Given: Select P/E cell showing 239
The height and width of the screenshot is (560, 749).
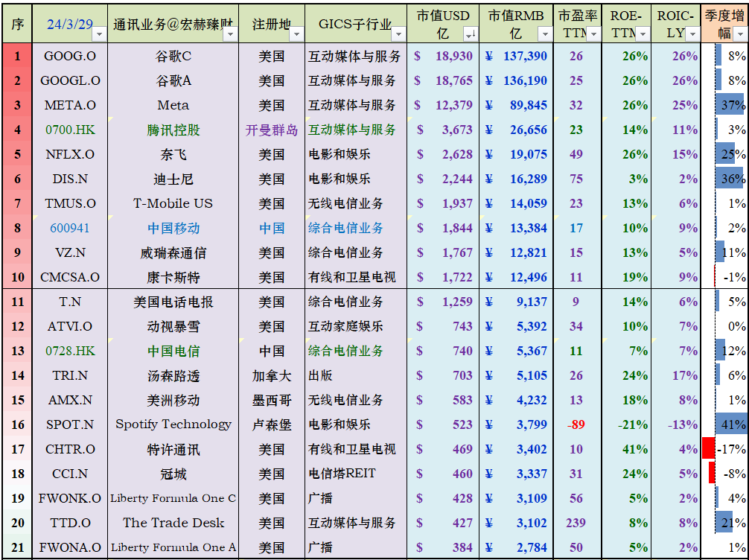Looking at the screenshot, I should [578, 523].
